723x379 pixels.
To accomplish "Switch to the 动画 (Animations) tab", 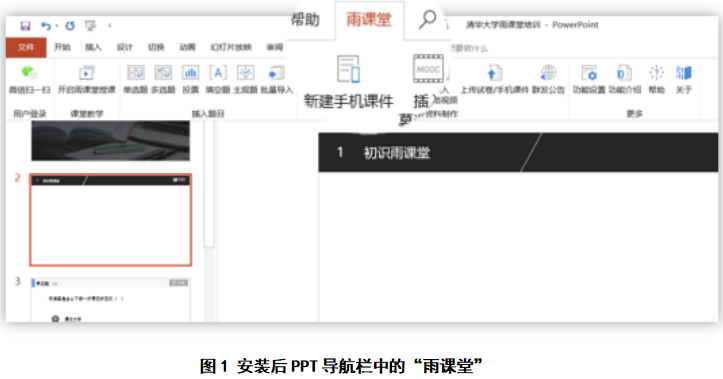I will coord(187,47).
